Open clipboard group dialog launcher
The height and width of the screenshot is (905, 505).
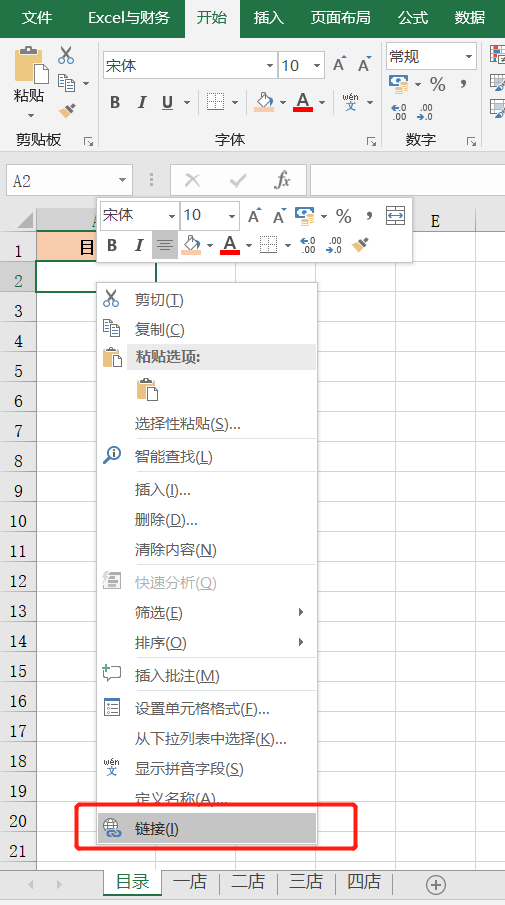[x=88, y=141]
